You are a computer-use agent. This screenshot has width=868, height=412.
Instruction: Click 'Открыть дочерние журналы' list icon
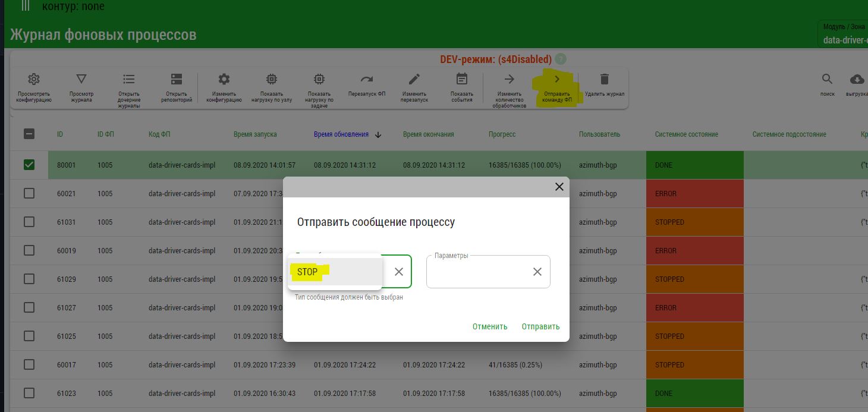(x=129, y=80)
